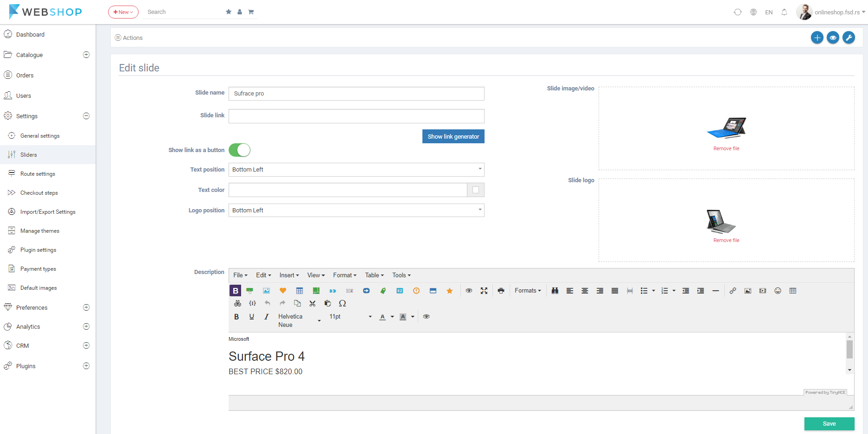Open the Logo position dropdown
Image resolution: width=868 pixels, height=434 pixels.
[356, 211]
